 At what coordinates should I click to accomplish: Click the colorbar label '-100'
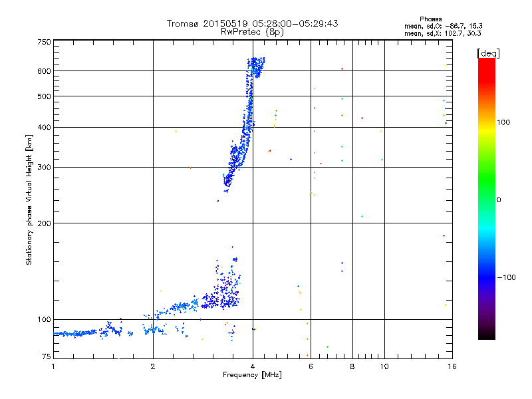pyautogui.click(x=506, y=277)
